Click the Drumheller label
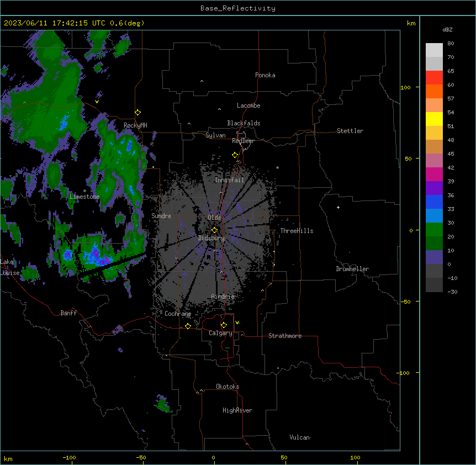Screen dimensions: 476x465 click(x=352, y=269)
